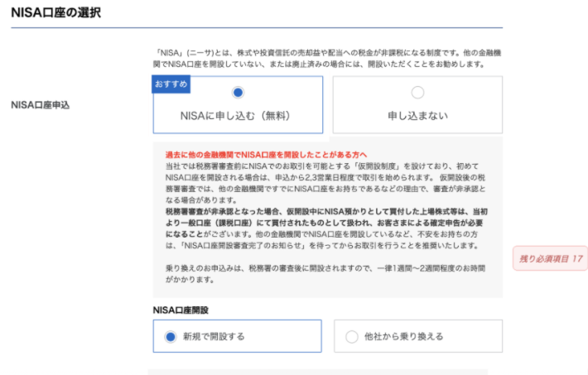
Task: Click the NISA口座申込 field label
Action: [x=40, y=106]
